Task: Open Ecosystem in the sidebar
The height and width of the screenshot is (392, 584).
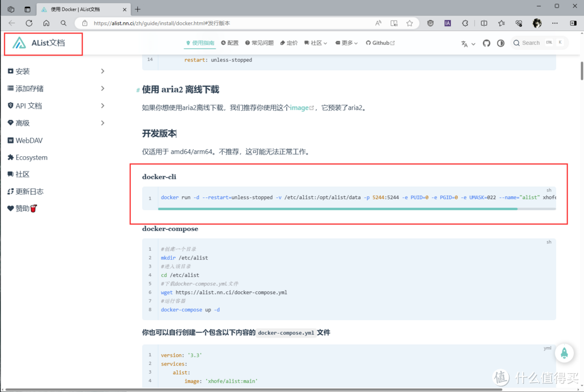Action: [x=28, y=157]
